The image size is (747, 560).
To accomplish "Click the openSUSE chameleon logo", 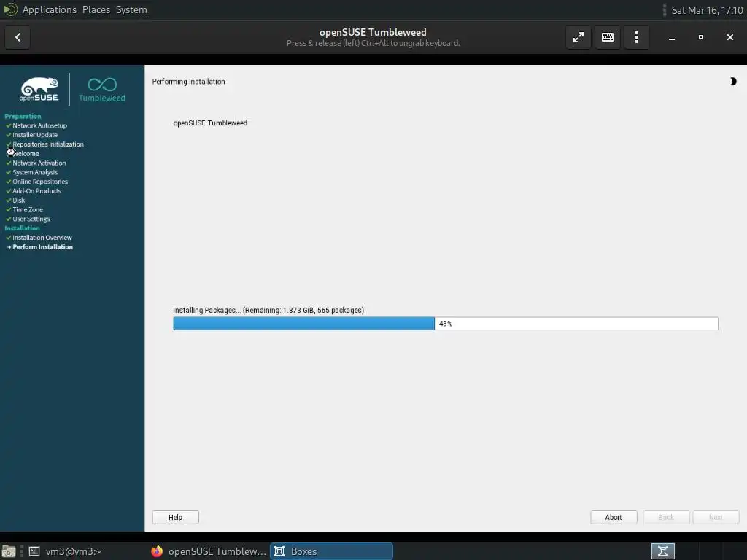I will 39,89.
